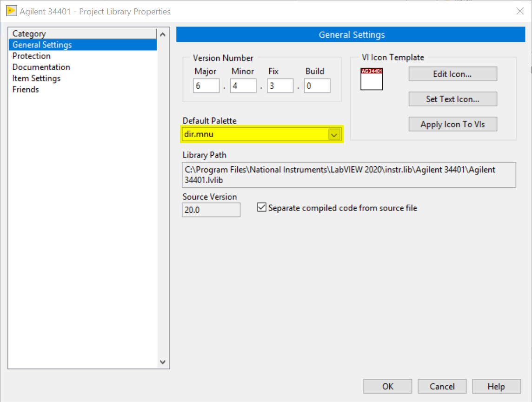Click the Edit Icon... button
Image resolution: width=532 pixels, height=402 pixels.
[x=452, y=74]
